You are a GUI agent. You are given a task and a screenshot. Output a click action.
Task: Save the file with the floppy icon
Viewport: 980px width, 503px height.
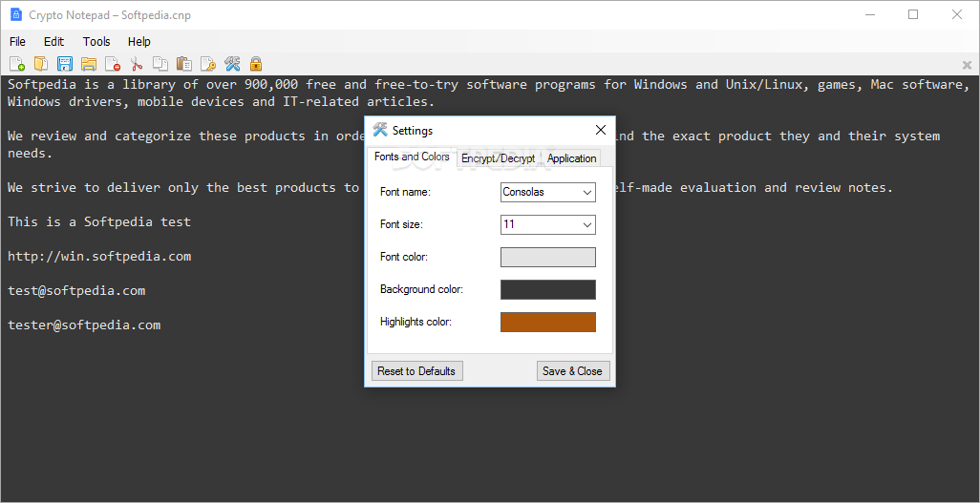point(64,64)
